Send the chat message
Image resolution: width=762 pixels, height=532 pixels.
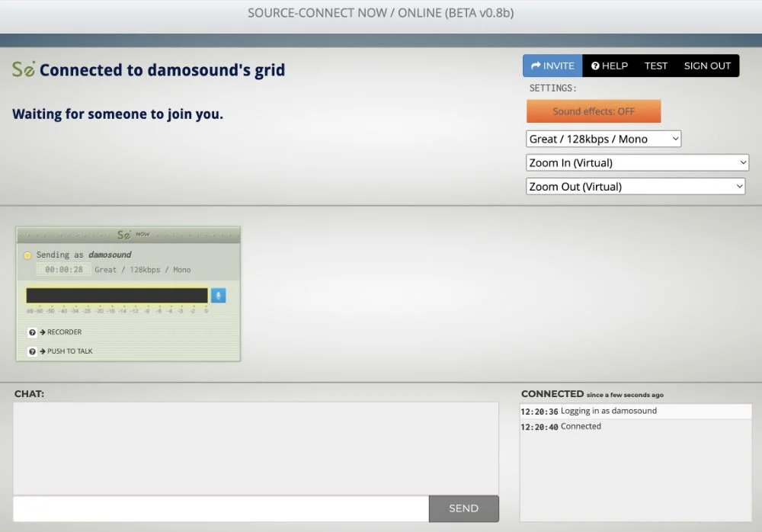(463, 508)
